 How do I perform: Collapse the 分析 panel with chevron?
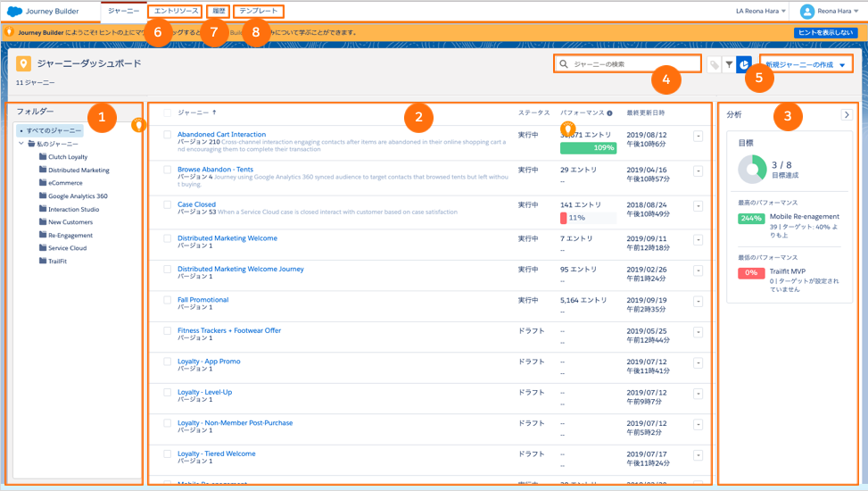tap(847, 114)
